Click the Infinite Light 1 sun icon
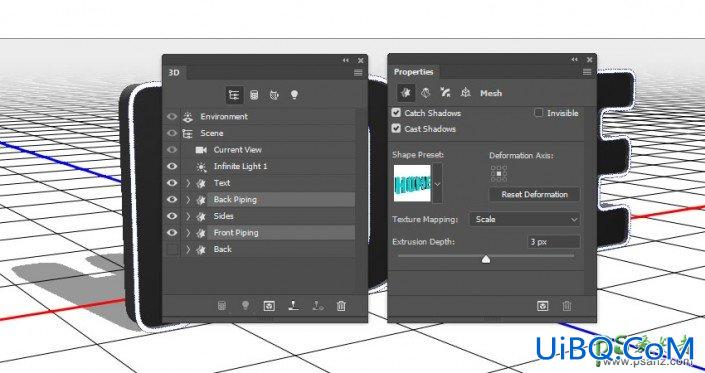 (x=201, y=167)
